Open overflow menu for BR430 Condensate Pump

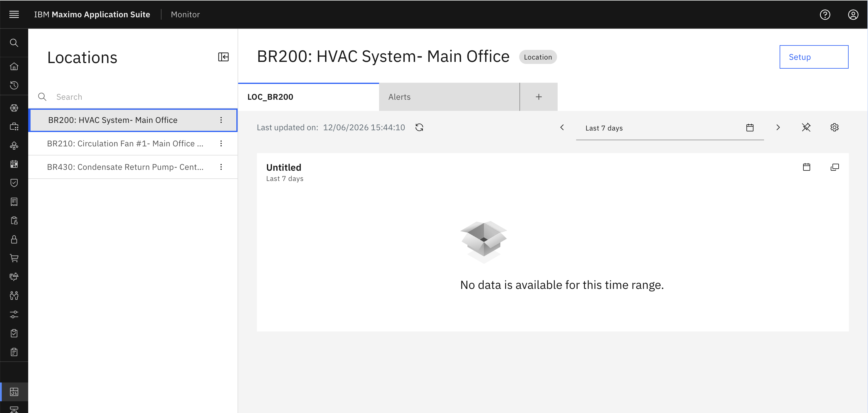pos(221,167)
